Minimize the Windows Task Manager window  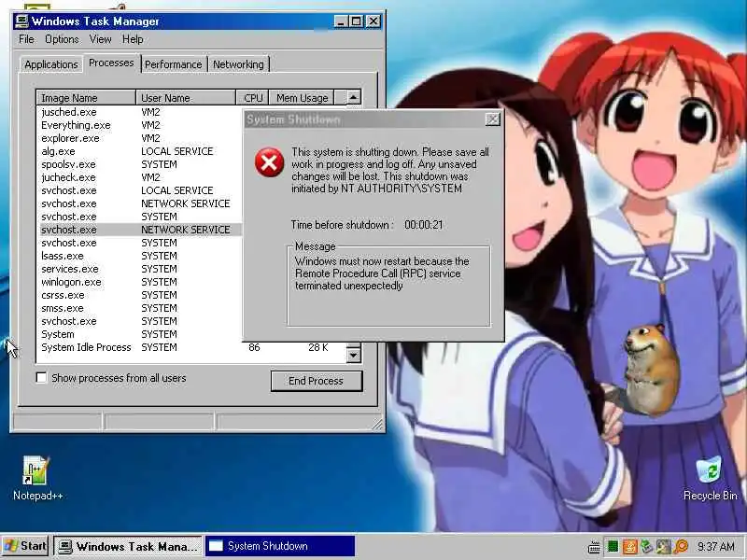tap(340, 21)
